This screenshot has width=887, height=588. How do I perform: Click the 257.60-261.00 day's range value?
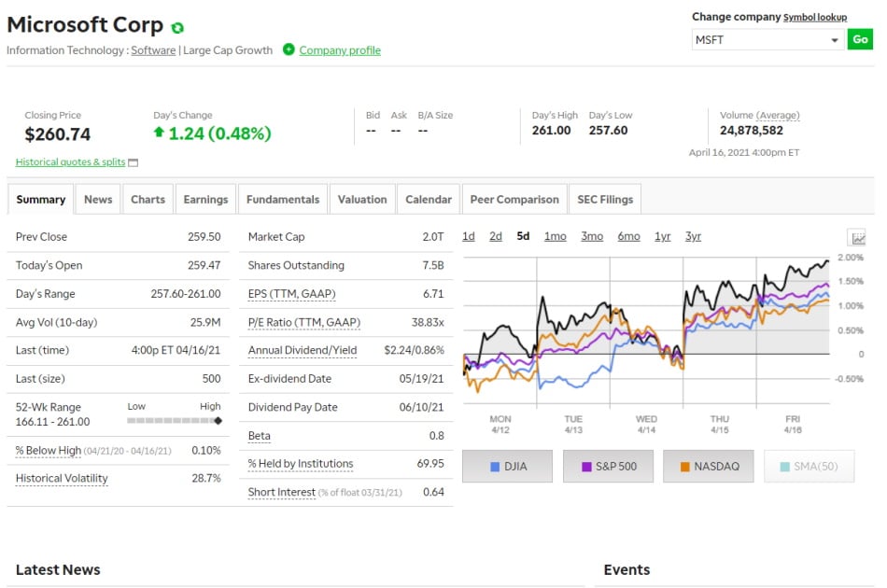[x=186, y=294]
